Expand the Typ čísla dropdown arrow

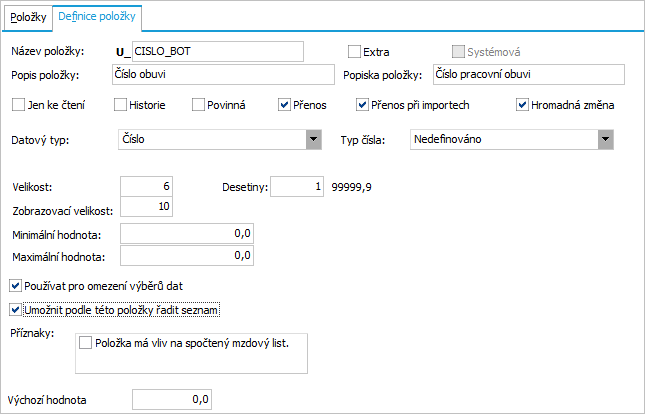pos(605,140)
